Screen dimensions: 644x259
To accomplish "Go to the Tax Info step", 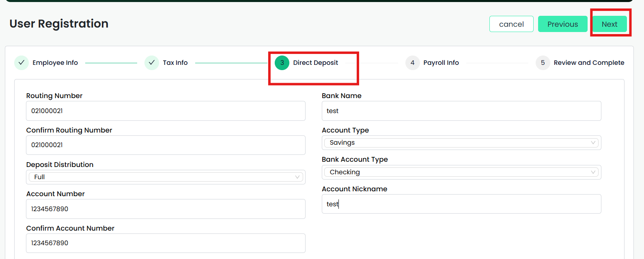I will coord(175,63).
